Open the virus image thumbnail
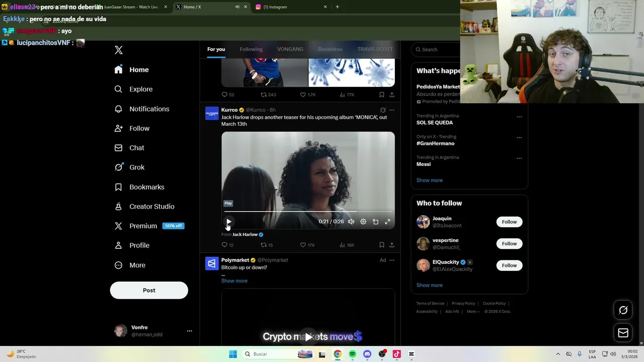Screen dimensions: 644x362 point(352,73)
